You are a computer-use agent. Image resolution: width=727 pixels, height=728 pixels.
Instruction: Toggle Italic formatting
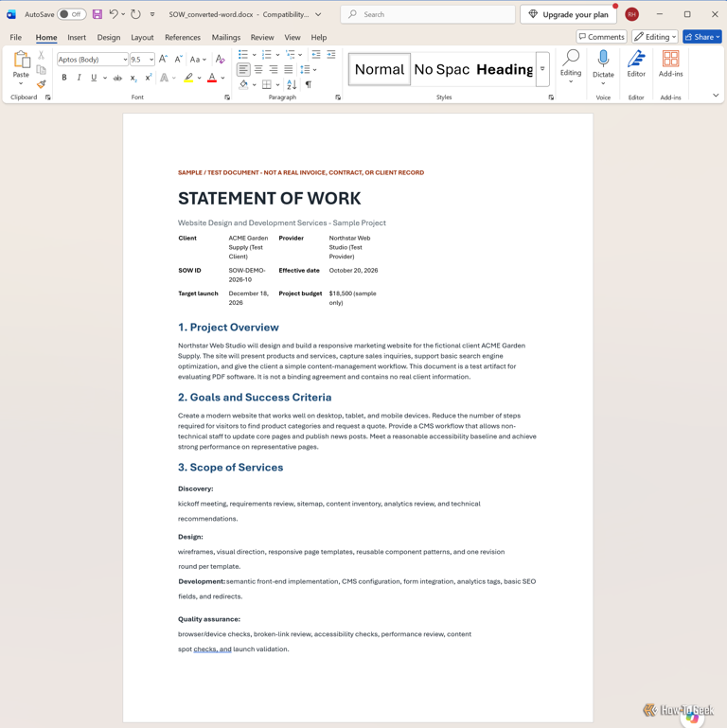tap(79, 78)
